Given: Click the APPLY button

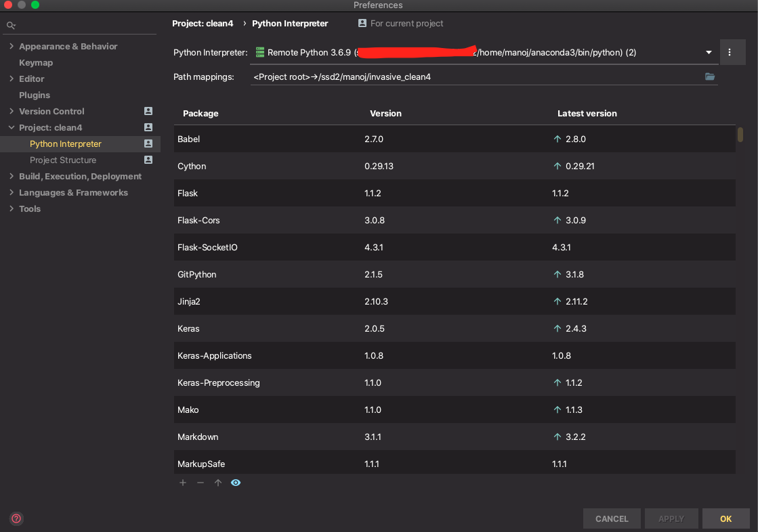Looking at the screenshot, I should pyautogui.click(x=671, y=518).
